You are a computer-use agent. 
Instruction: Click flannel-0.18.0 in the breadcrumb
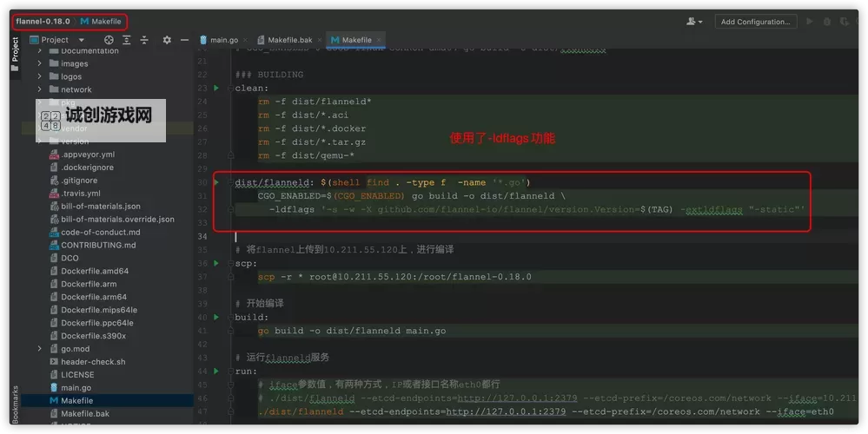43,22
